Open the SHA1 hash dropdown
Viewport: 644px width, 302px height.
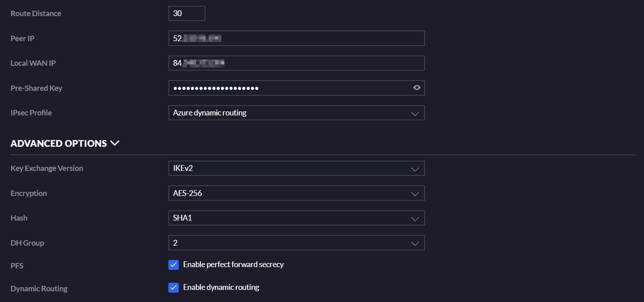click(296, 218)
